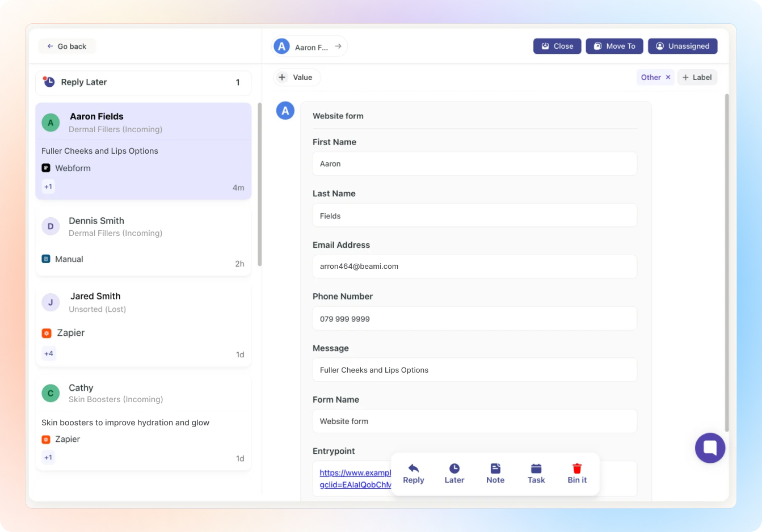
Task: Open the +1 badge on Aaron Fields' card
Action: (x=48, y=187)
